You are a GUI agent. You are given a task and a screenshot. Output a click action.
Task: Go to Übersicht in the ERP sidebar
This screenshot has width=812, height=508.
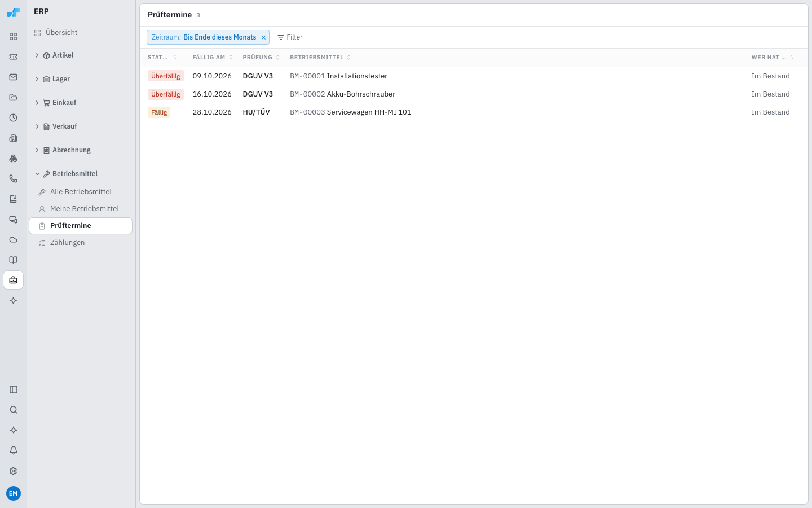click(81, 33)
